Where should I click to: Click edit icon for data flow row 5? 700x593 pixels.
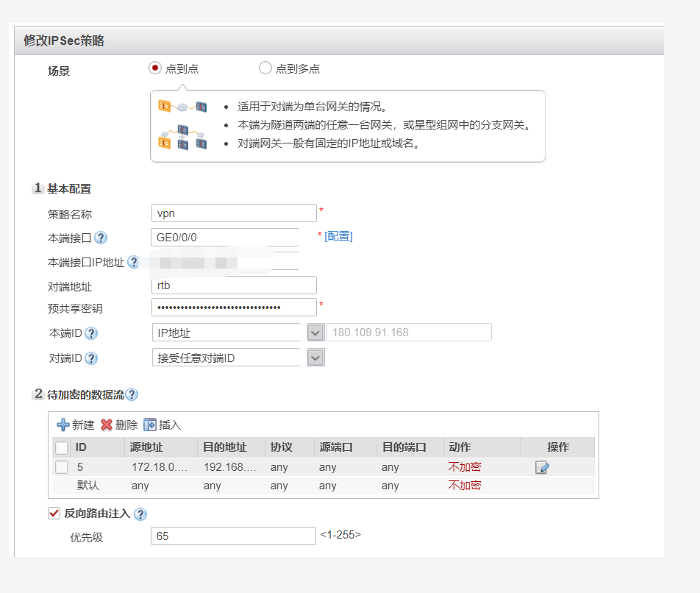[x=542, y=467]
